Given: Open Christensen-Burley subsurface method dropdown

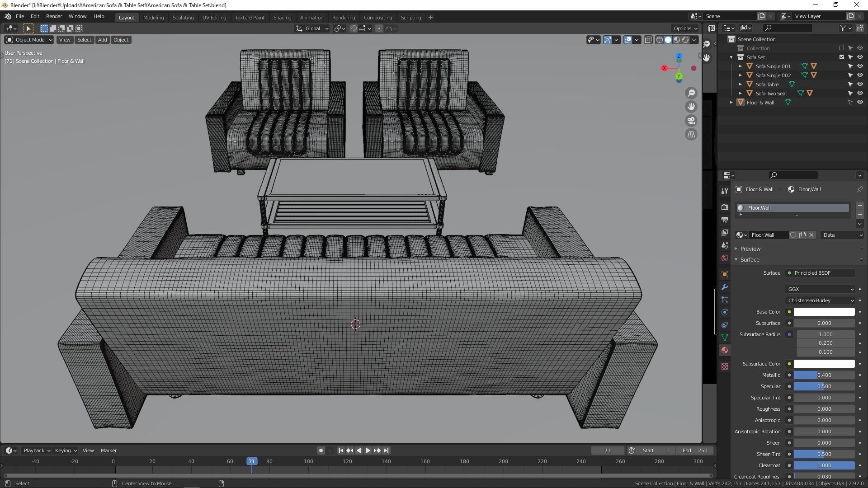Looking at the screenshot, I should point(820,300).
